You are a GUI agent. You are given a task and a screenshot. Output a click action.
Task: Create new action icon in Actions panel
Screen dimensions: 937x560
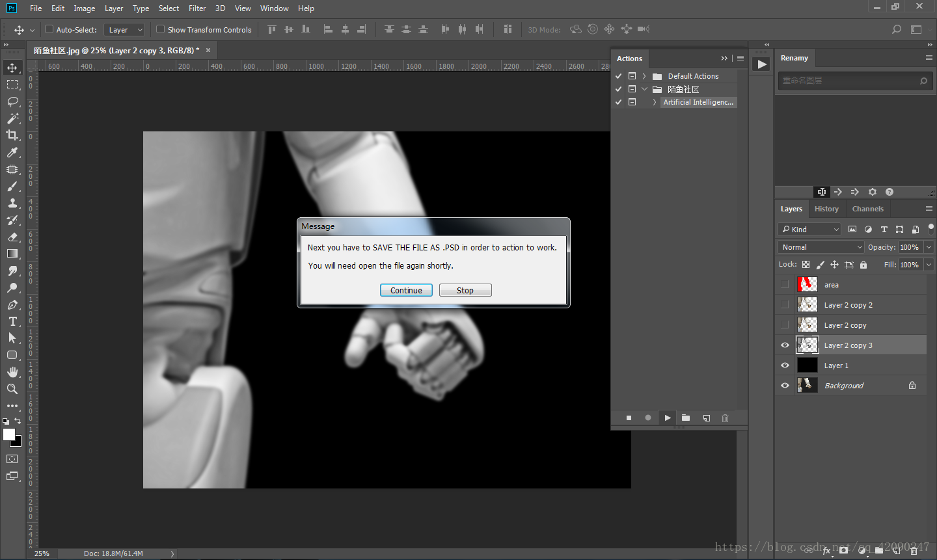coord(706,418)
